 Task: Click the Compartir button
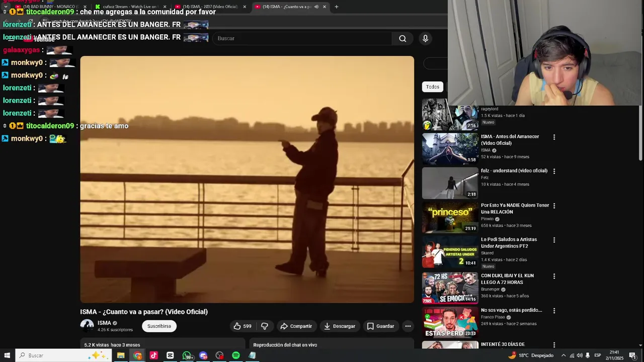coord(296,326)
